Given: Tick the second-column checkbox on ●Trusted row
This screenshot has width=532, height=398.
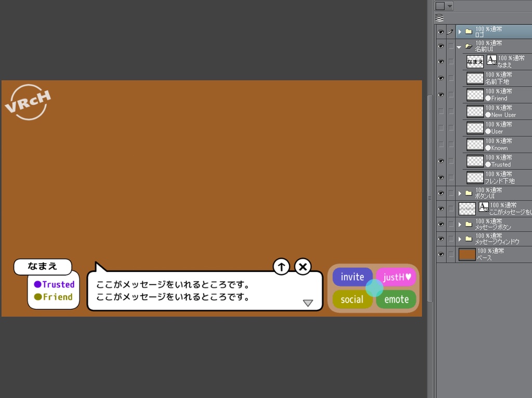Looking at the screenshot, I should (x=451, y=161).
